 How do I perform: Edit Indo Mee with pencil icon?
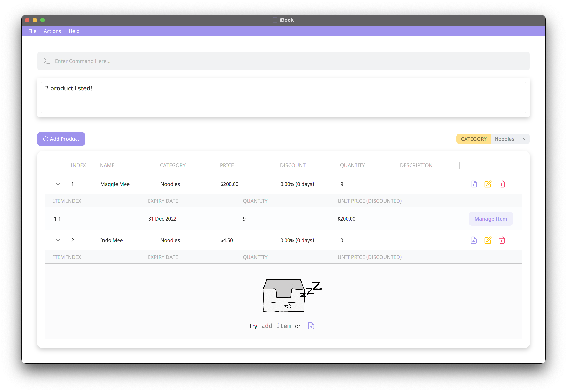click(488, 240)
